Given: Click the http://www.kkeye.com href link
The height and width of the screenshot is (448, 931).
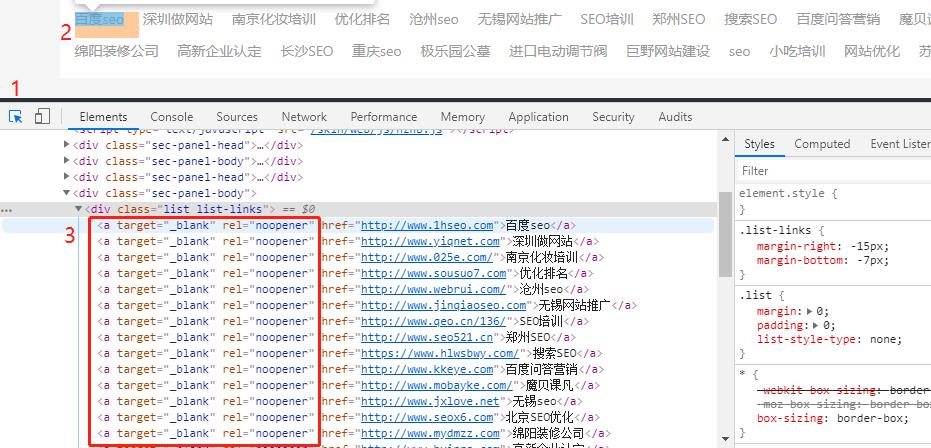Looking at the screenshot, I should pos(427,370).
